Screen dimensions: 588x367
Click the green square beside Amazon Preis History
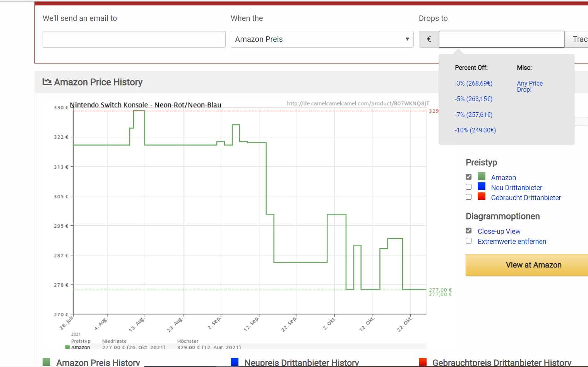tap(46, 362)
